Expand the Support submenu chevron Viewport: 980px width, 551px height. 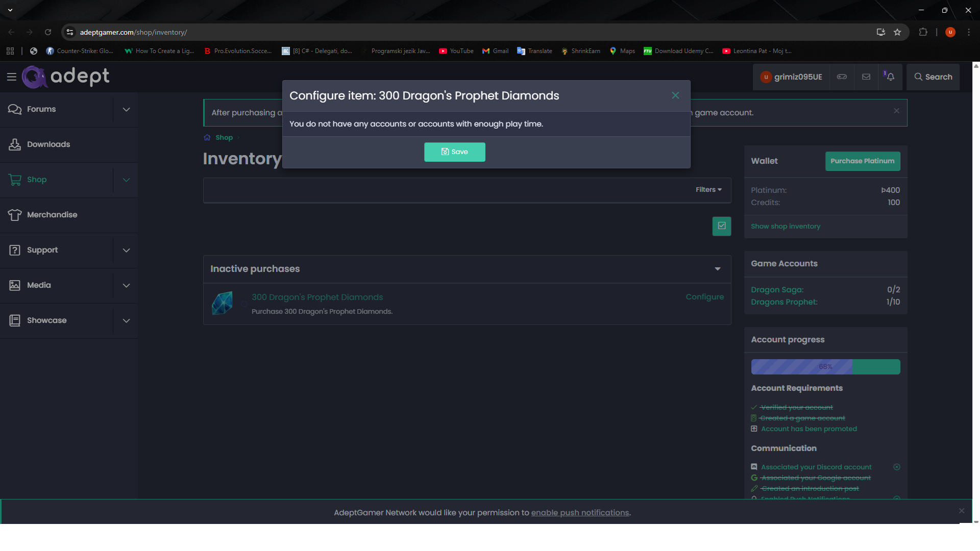126,250
